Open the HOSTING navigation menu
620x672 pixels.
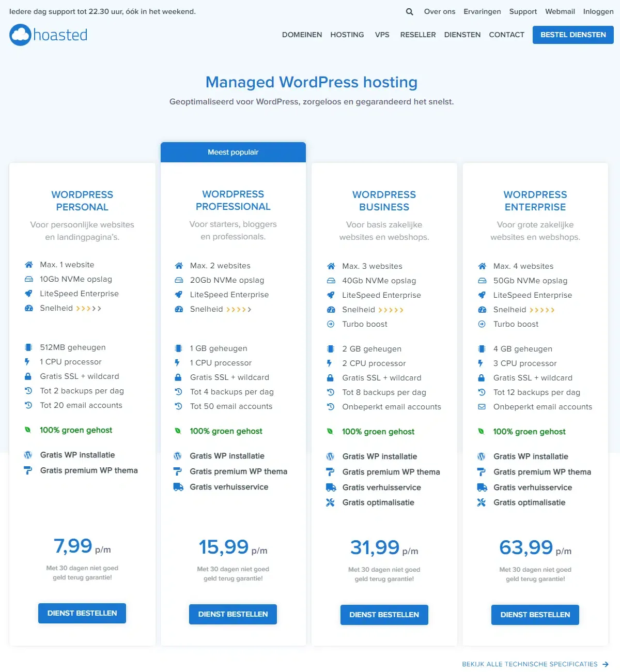click(347, 35)
